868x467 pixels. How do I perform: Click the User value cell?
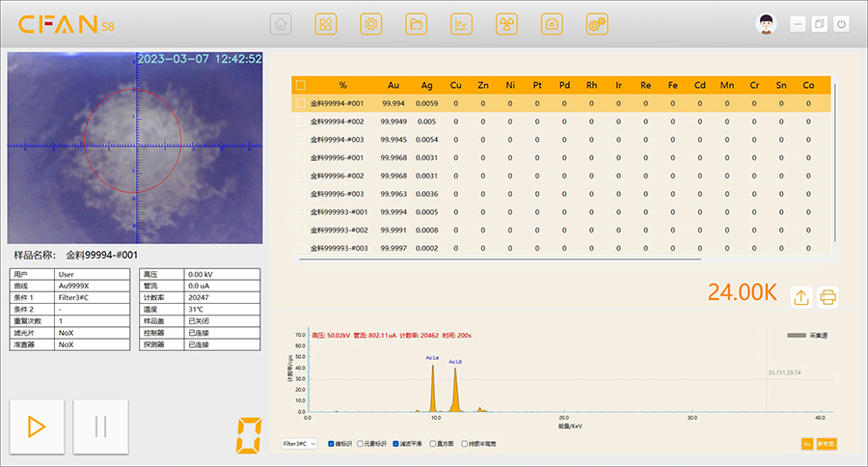coord(93,274)
